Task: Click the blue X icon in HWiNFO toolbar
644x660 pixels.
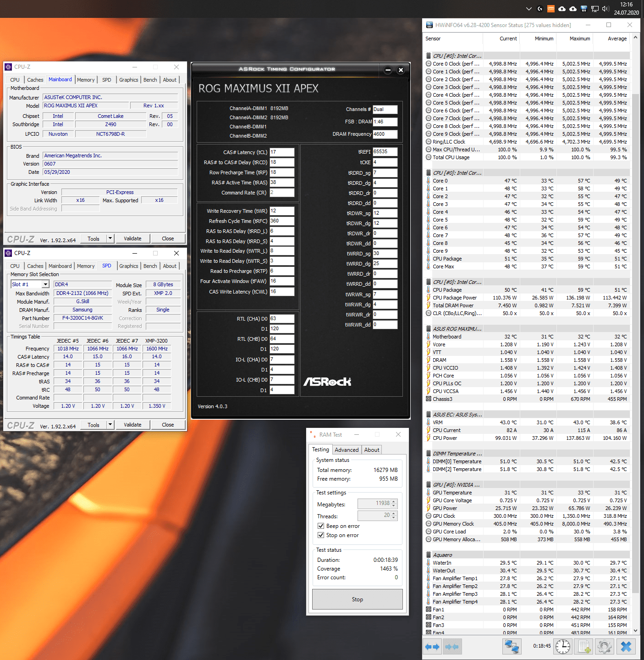Action: coord(626,647)
